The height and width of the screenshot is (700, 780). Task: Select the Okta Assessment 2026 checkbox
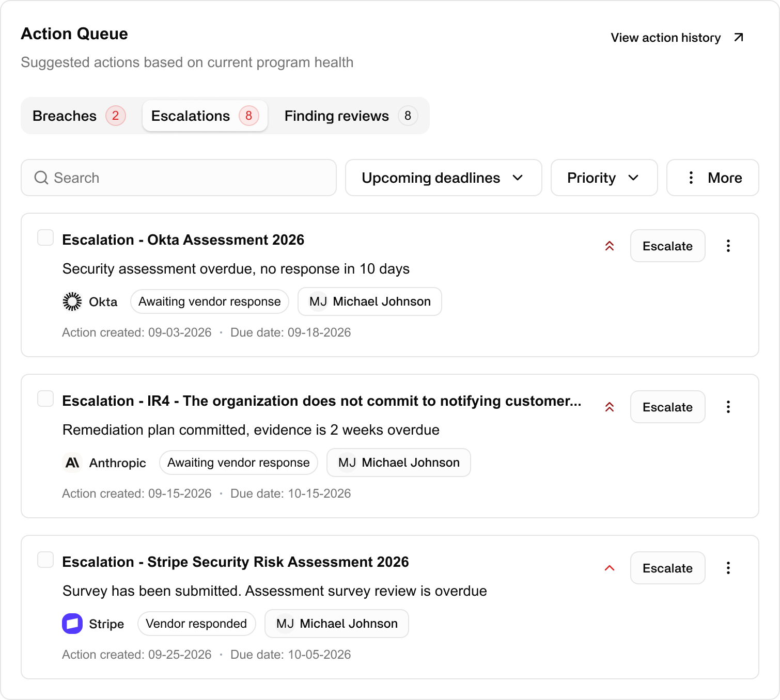coord(45,238)
